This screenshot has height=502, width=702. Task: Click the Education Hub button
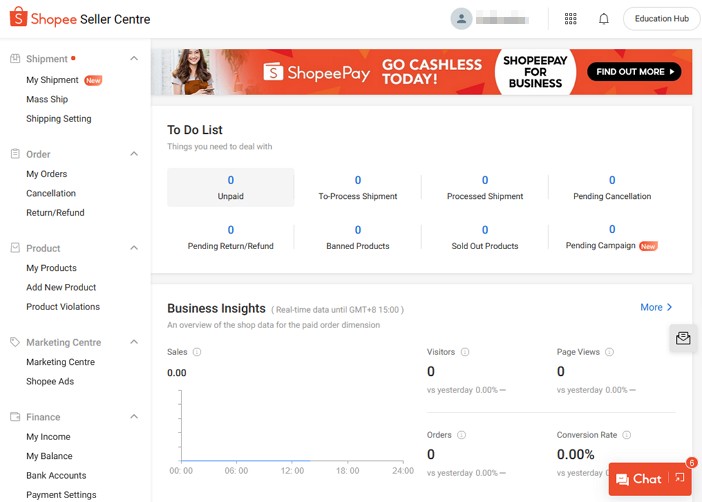(661, 19)
